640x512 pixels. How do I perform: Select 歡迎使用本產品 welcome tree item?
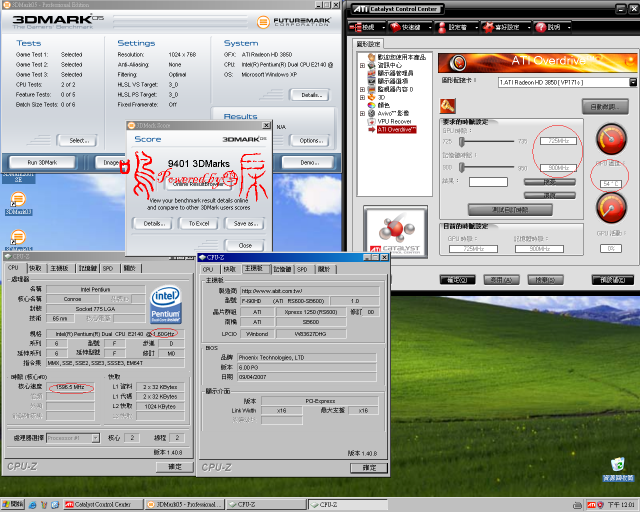pos(401,57)
